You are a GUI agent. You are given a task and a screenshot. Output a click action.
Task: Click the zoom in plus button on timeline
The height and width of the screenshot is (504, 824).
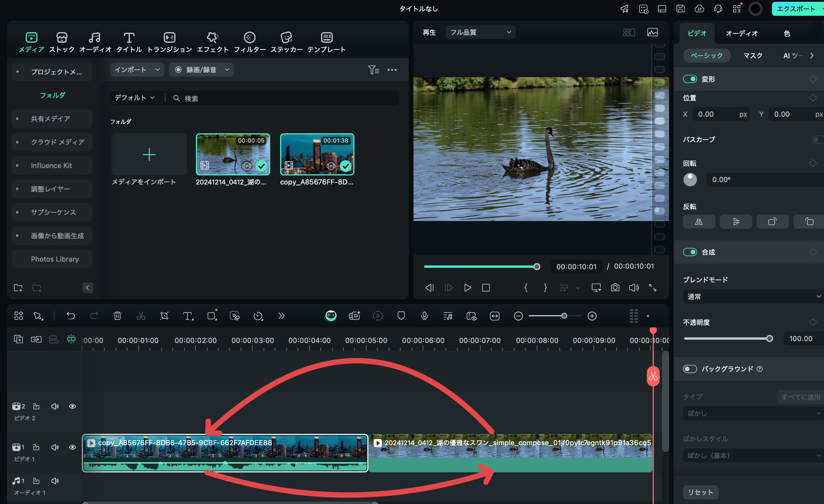[x=592, y=316]
